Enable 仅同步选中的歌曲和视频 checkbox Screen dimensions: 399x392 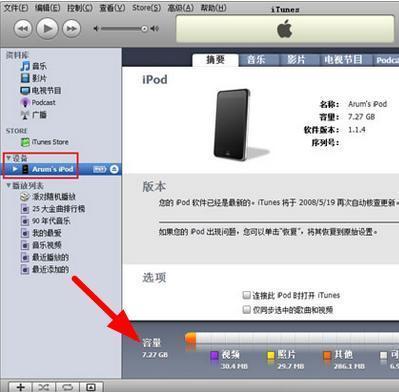pos(247,310)
